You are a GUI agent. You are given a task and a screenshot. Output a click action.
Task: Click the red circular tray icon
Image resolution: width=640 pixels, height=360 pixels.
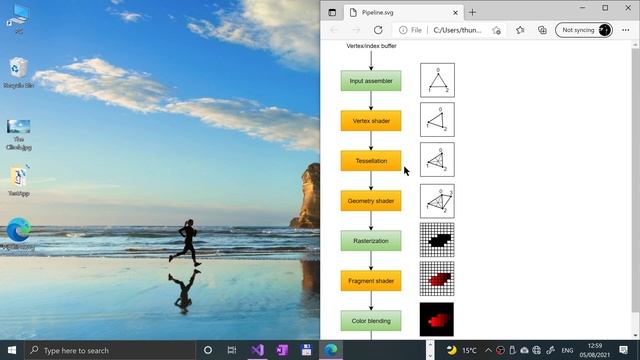point(500,350)
